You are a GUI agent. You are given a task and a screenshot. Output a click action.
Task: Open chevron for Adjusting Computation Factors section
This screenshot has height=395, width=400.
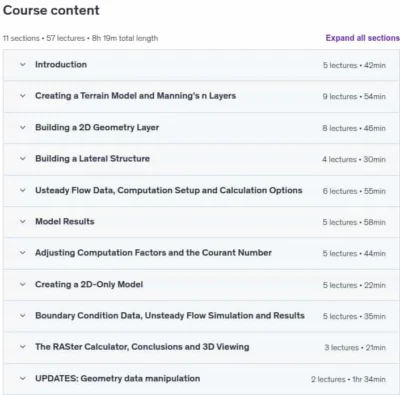tap(23, 253)
